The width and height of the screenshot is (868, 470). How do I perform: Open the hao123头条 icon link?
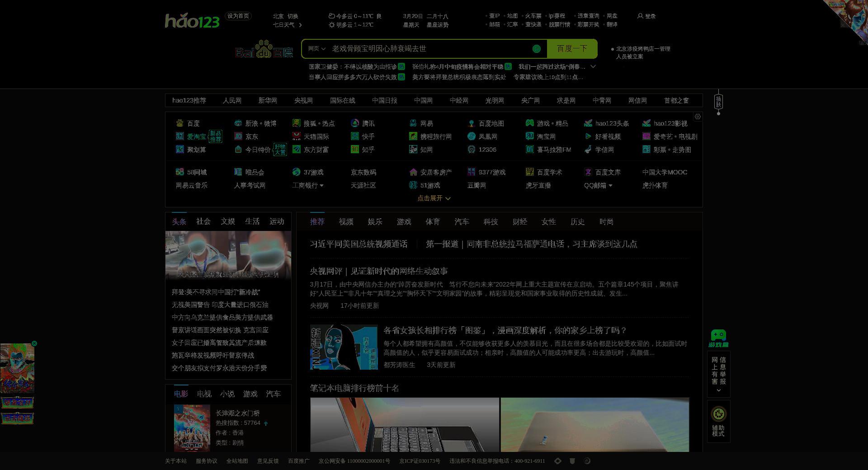588,123
